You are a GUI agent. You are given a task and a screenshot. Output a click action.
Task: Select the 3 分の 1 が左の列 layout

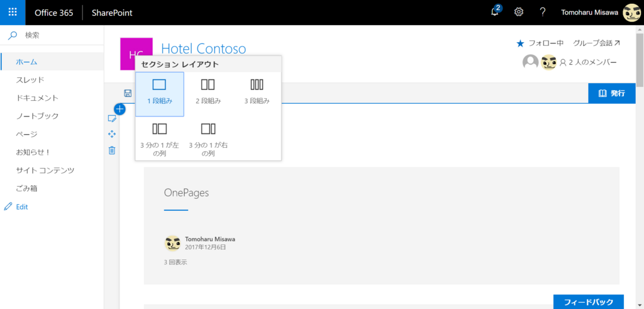pos(159,139)
